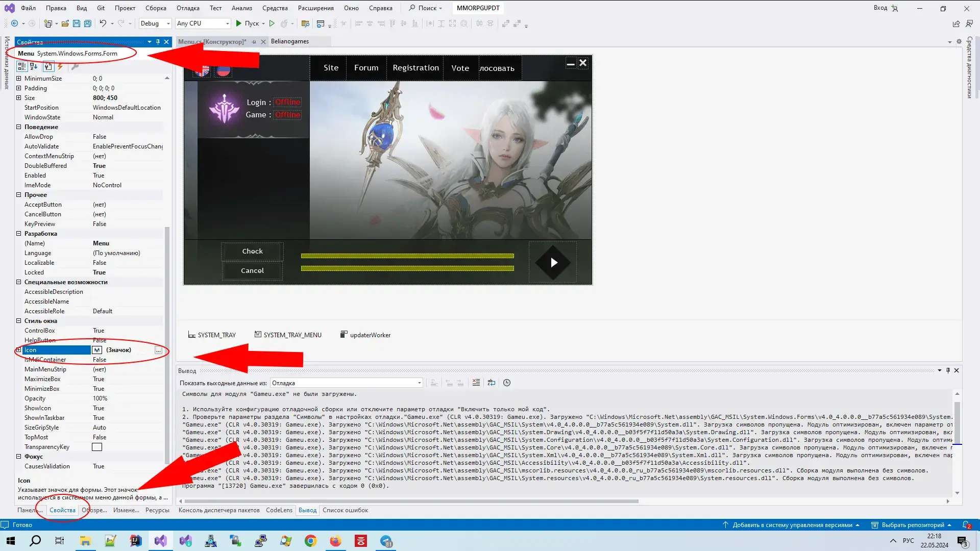Click the AllowDrop False value
This screenshot has width=980, height=551.
coord(100,137)
